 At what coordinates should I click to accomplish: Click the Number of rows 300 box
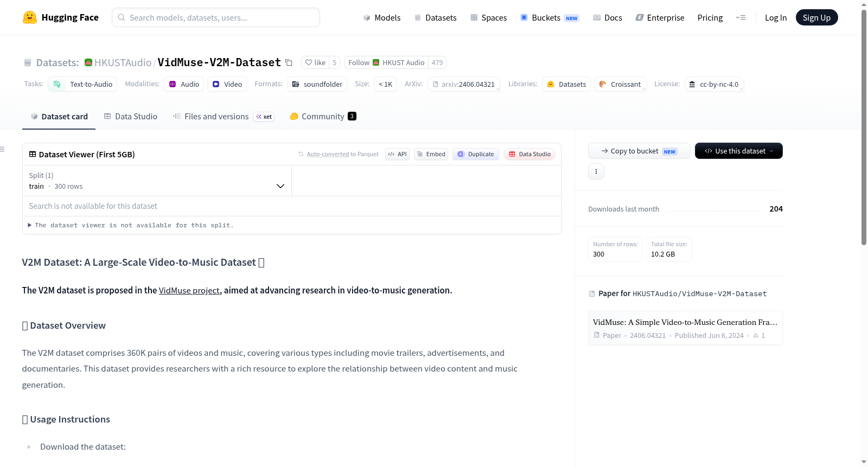(x=615, y=250)
